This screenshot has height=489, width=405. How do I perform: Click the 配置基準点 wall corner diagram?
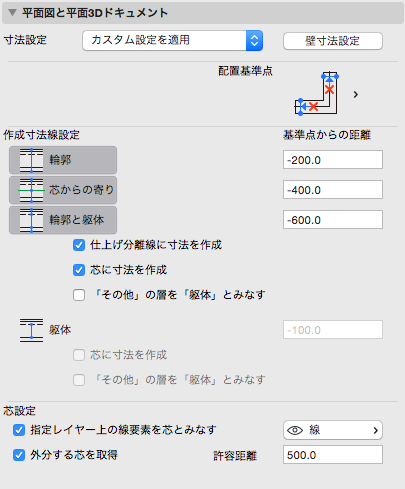coord(316,94)
